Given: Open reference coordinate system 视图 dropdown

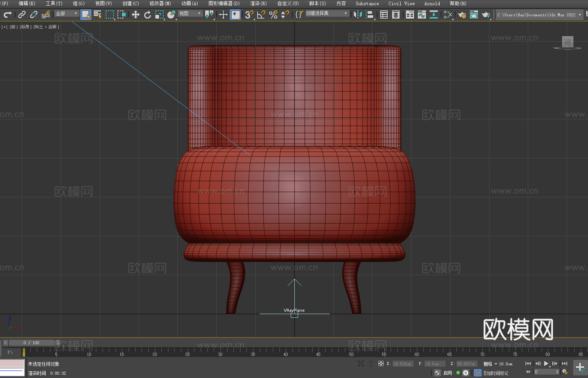Looking at the screenshot, I should [x=190, y=13].
